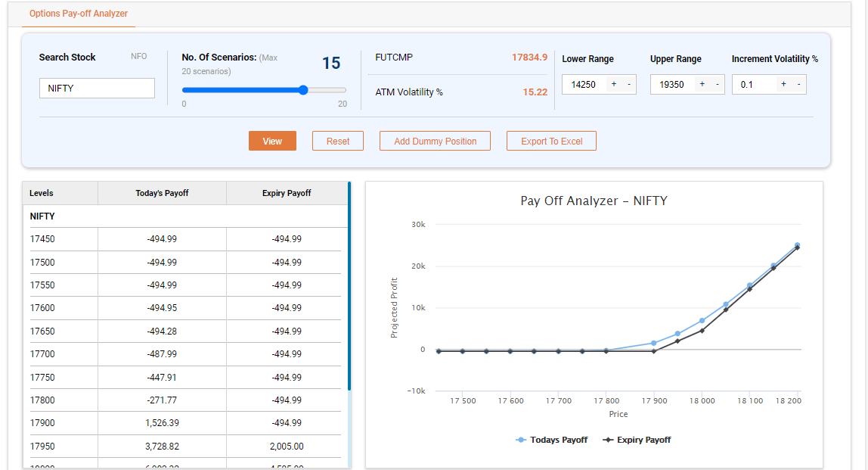Click the No. of Scenarios slider handle
The image size is (868, 470).
(303, 90)
